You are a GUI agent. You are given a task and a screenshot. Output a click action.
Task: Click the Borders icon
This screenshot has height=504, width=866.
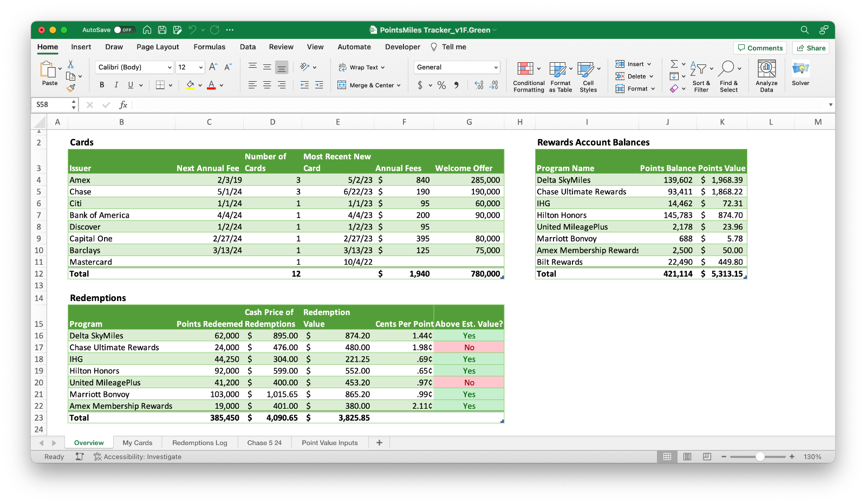[x=160, y=85]
